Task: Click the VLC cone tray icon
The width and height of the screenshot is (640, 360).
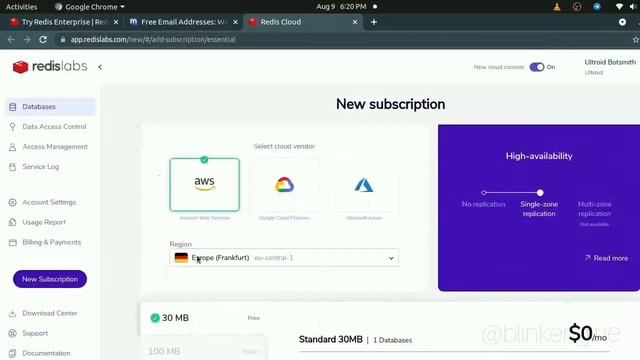Action: click(557, 7)
